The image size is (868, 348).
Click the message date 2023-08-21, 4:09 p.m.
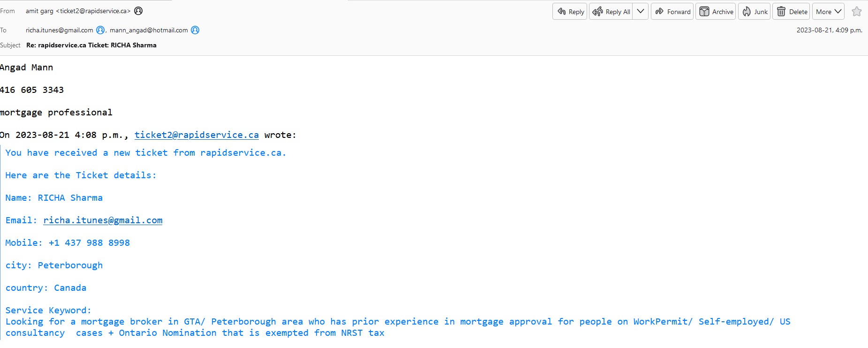829,30
